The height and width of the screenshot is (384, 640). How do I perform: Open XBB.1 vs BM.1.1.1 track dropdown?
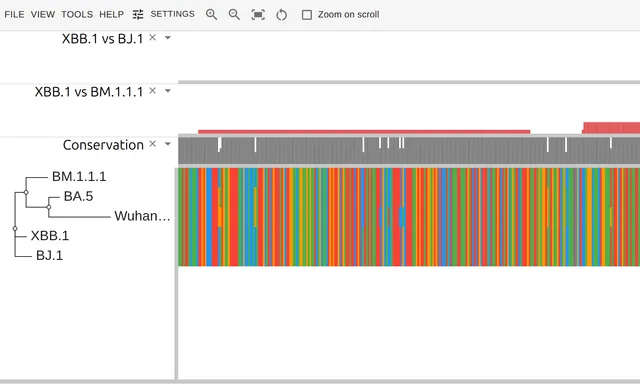(x=168, y=91)
